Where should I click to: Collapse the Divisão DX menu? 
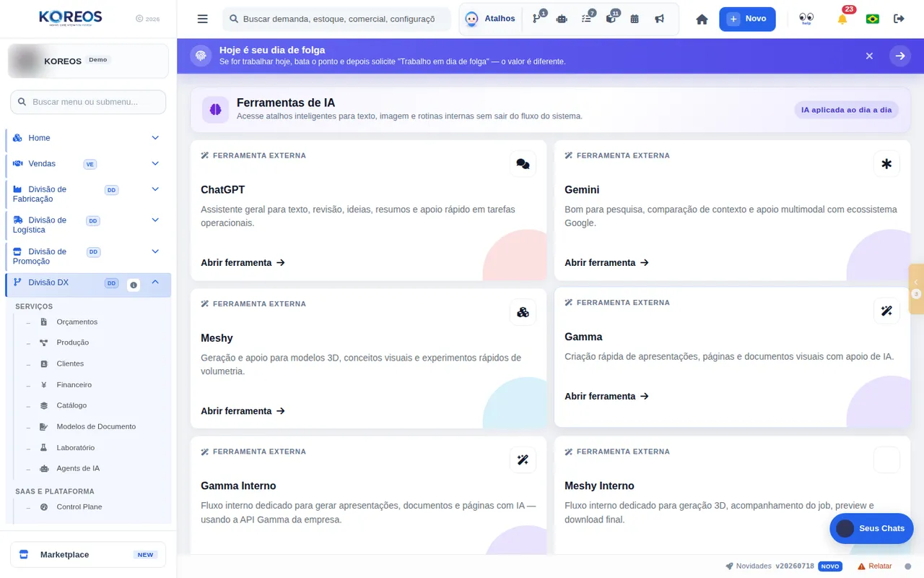[155, 282]
